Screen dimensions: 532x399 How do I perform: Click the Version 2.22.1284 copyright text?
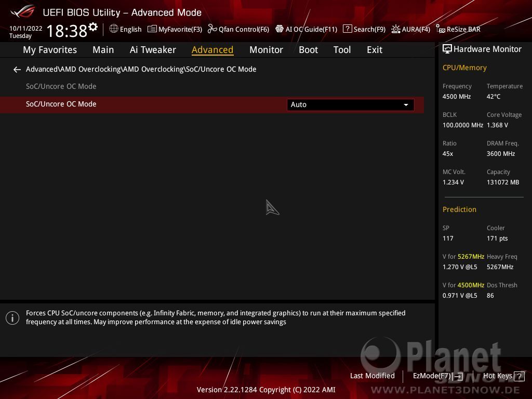pyautogui.click(x=266, y=390)
